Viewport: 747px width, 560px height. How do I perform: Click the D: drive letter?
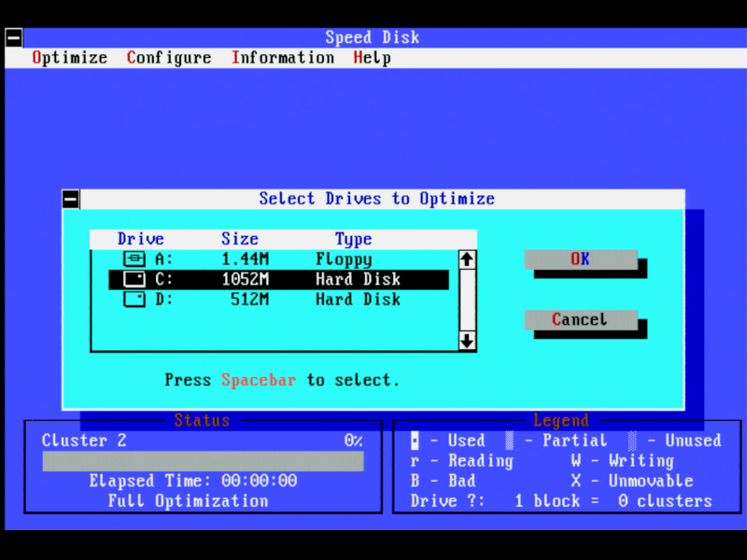(164, 299)
